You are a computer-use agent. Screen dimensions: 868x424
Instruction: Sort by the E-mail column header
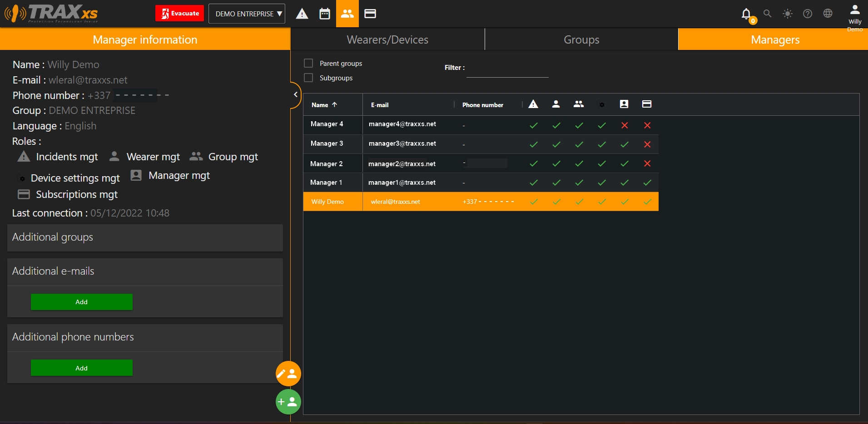[380, 105]
